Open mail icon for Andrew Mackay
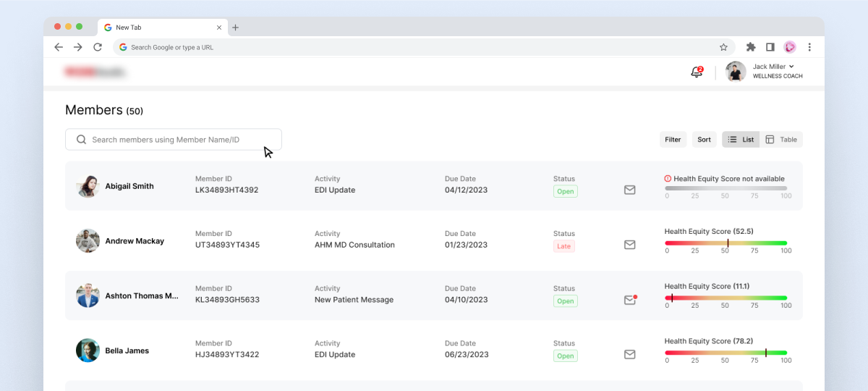 click(x=629, y=245)
